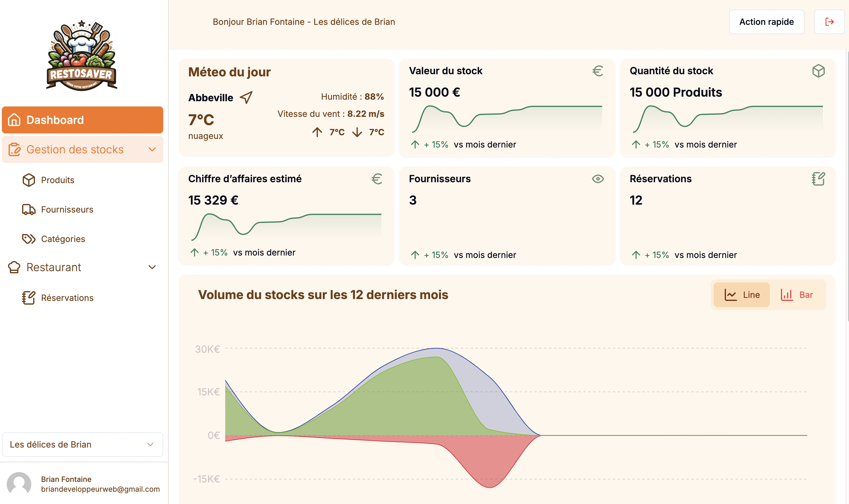Screen dimensions: 849x504
Task: Click the euro icon on Valeur du stock
Action: tap(598, 71)
